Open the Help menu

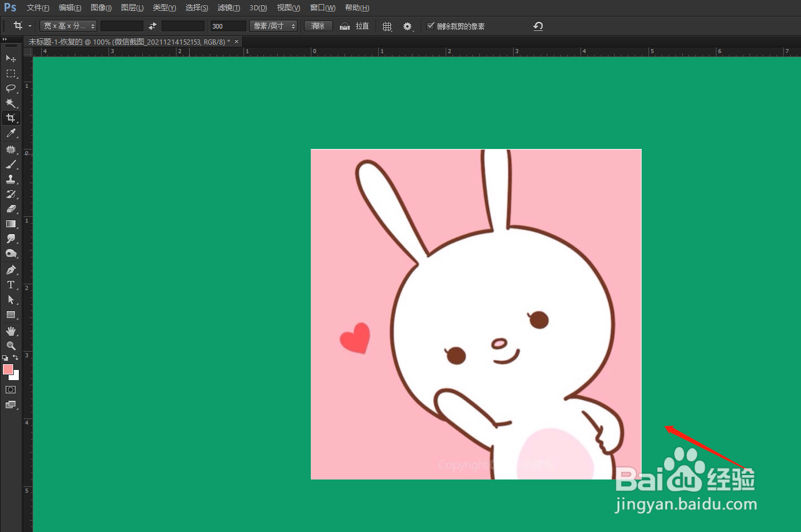point(357,8)
